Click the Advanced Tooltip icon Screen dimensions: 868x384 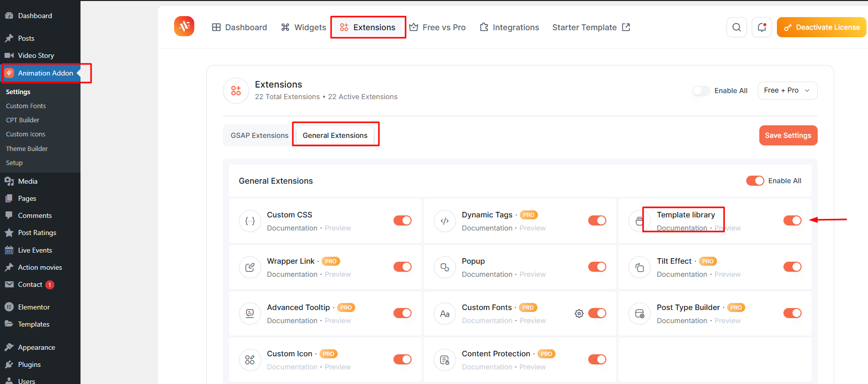[250, 314]
